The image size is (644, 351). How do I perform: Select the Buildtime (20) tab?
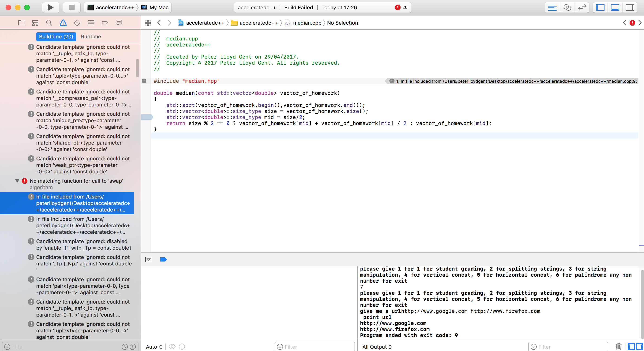[56, 36]
